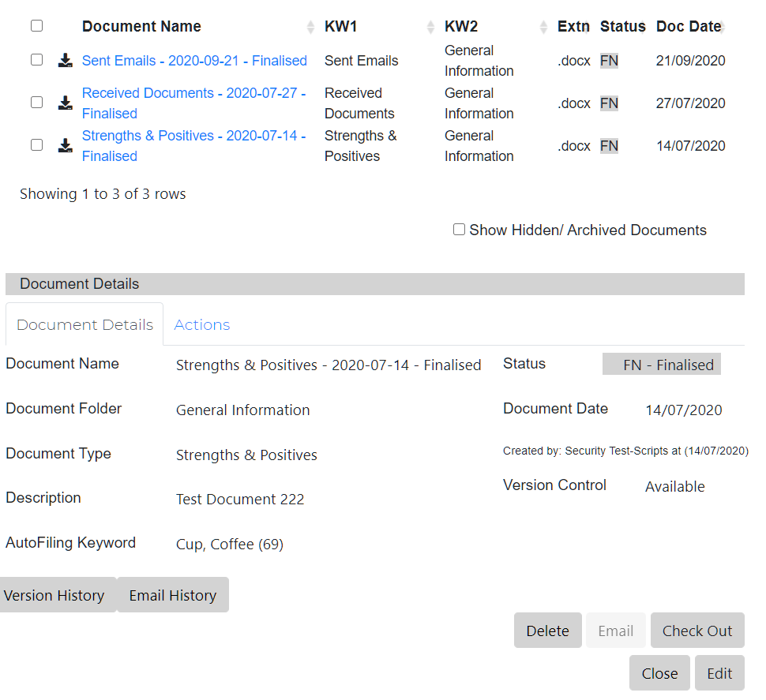Select the Sent Emails row checkbox
This screenshot has height=700, width=766.
(36, 60)
